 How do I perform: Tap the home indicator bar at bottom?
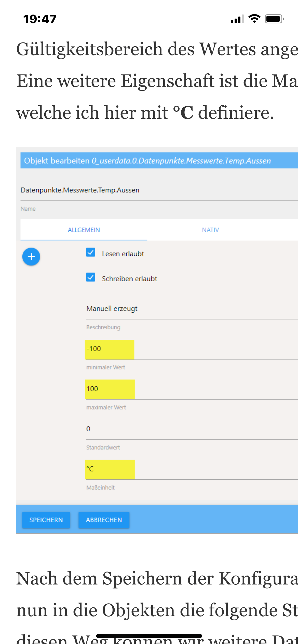tap(149, 636)
